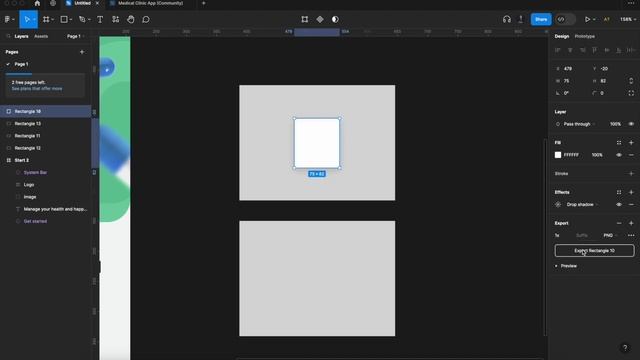Click the search icon in Layers panel
Screen dimensions: 640x360
click(x=8, y=36)
